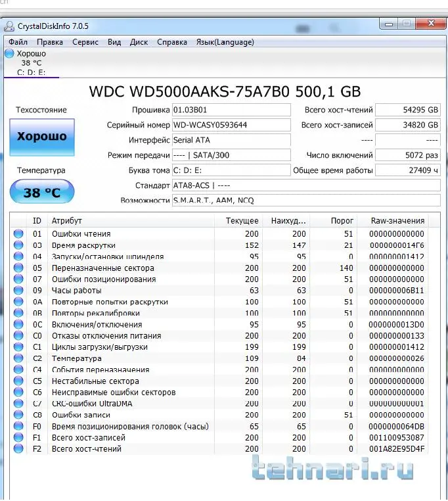Open the Язык(Language) menu
Screen dimensions: 448x501
tap(225, 42)
